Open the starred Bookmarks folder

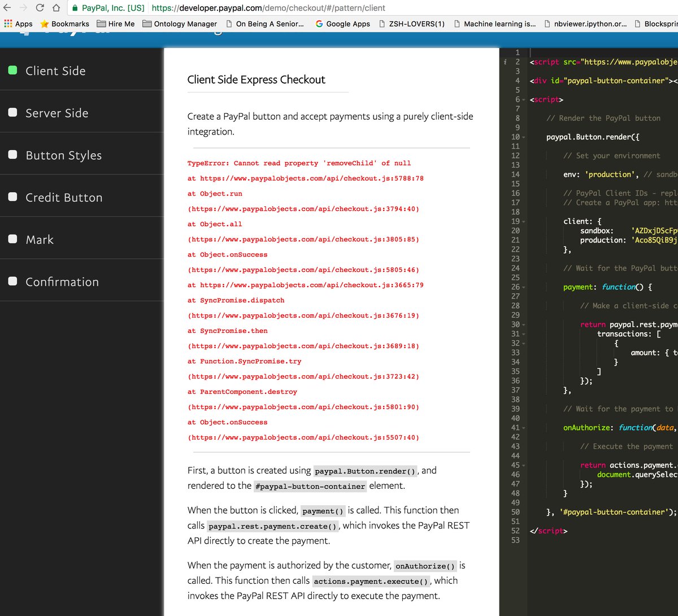coord(64,24)
